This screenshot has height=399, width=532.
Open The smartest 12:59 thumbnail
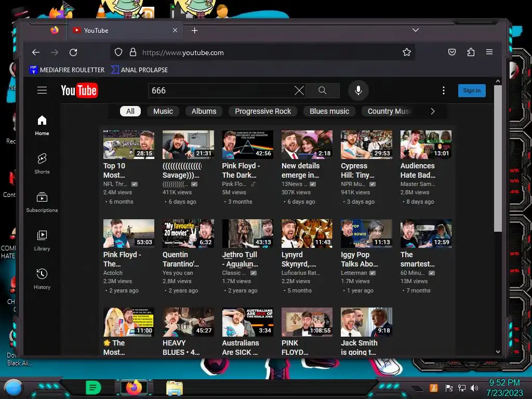(426, 233)
